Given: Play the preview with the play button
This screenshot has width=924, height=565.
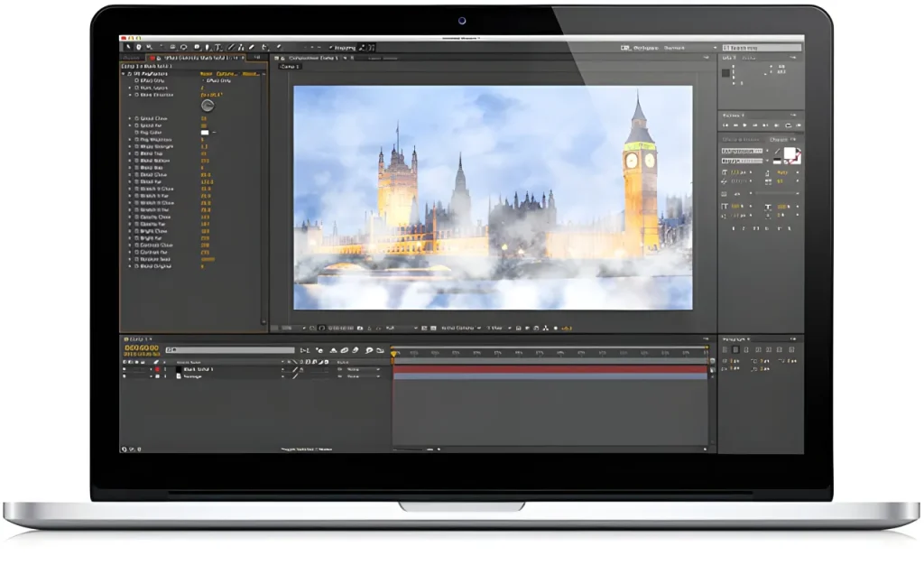Looking at the screenshot, I should [744, 125].
